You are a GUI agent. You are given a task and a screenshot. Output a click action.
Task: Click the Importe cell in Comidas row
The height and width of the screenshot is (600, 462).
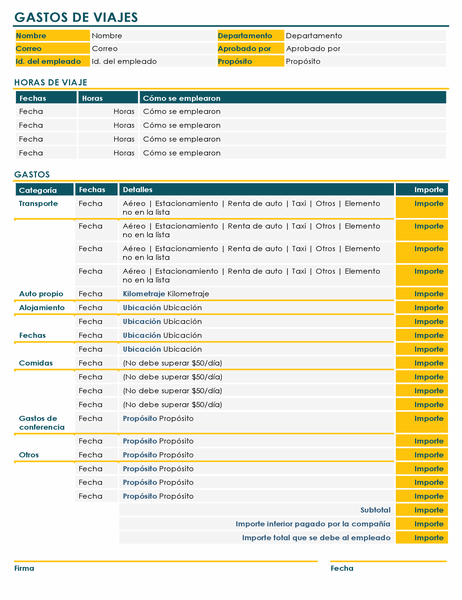coord(421,363)
